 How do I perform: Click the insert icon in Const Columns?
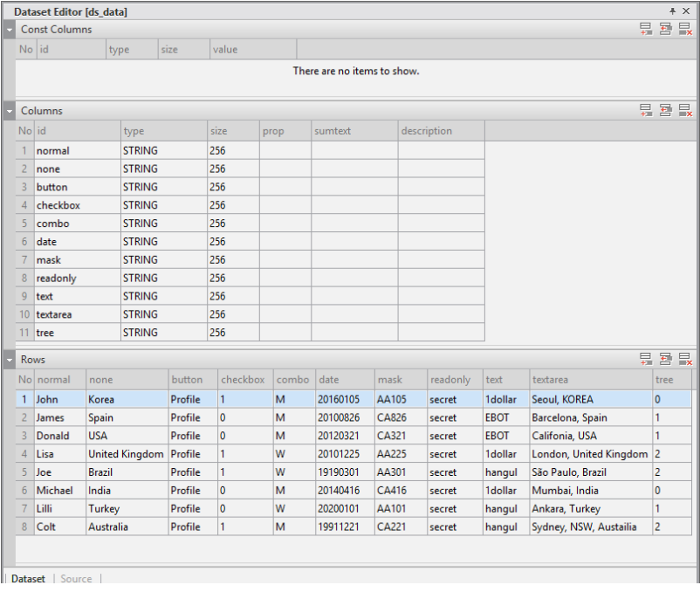pyautogui.click(x=665, y=29)
